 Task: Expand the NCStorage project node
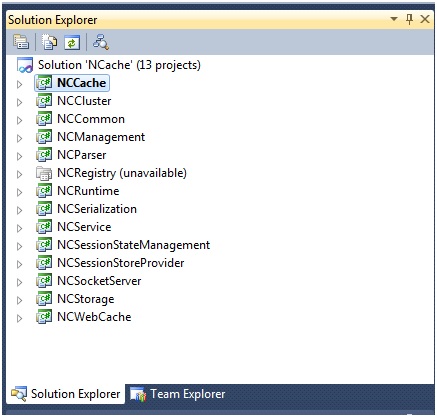19,300
